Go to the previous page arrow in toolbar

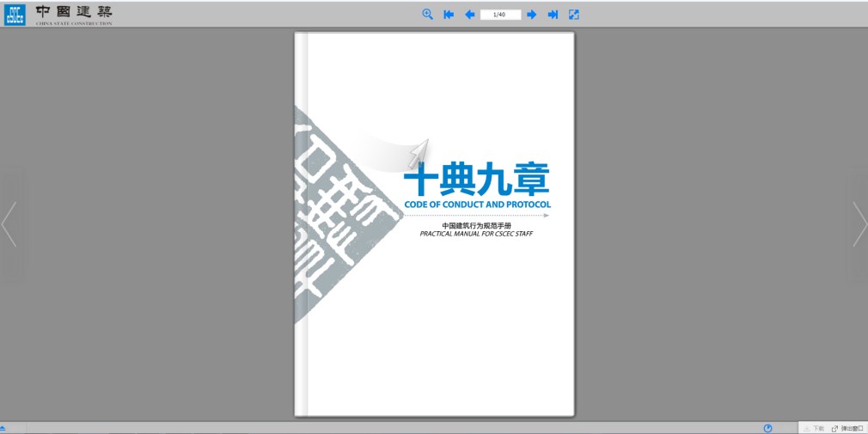click(x=469, y=15)
